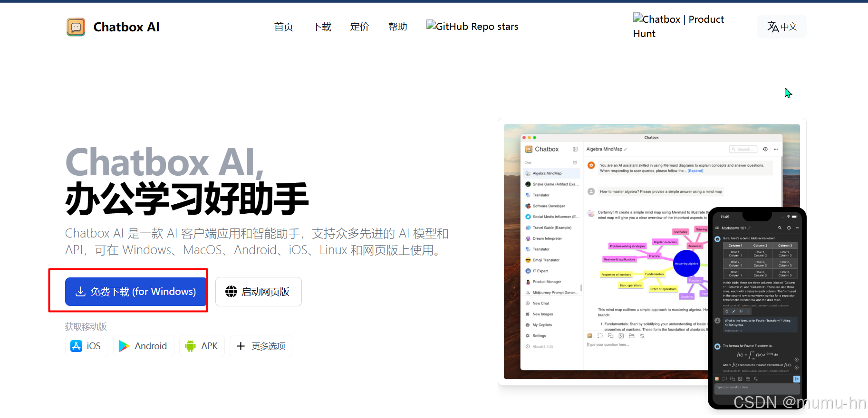Click the plus icon beside 更多选项
Image resolution: width=868 pixels, height=418 pixels.
(241, 346)
